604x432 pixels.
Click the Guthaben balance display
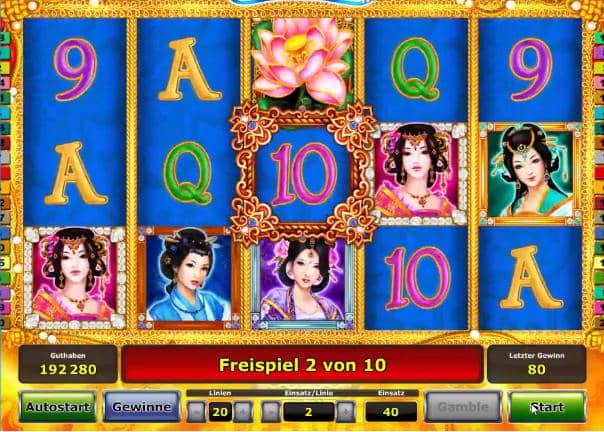[68, 364]
